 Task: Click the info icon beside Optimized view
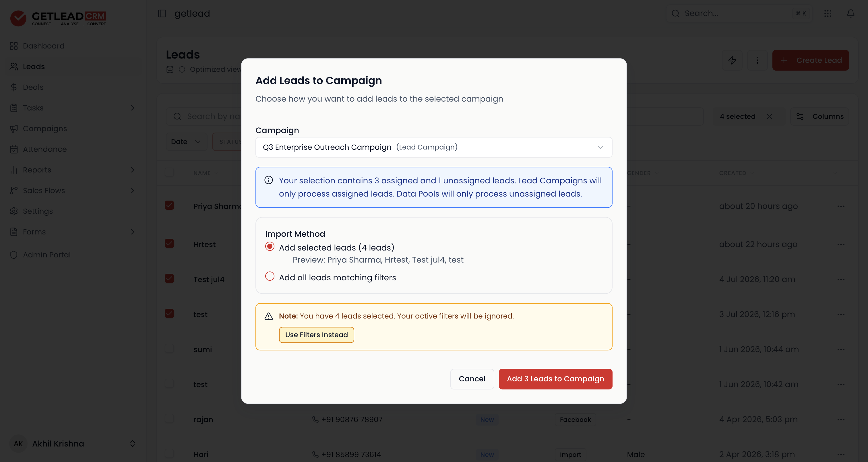tap(182, 69)
